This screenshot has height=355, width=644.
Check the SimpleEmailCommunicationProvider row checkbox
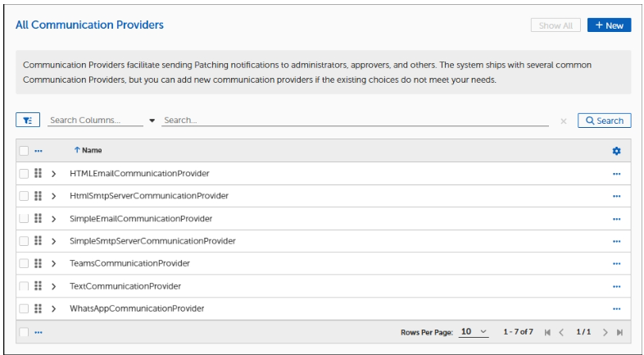click(x=24, y=219)
